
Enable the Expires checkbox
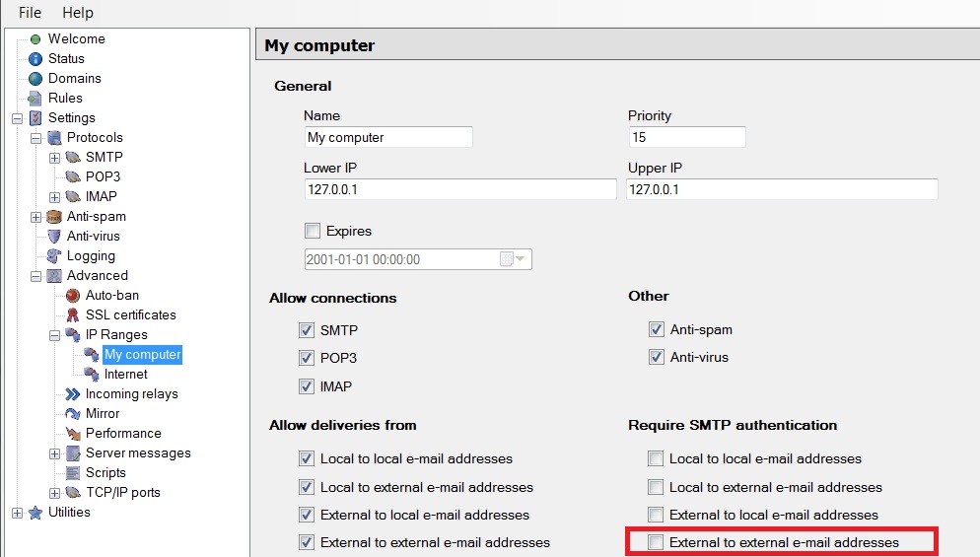tap(313, 232)
